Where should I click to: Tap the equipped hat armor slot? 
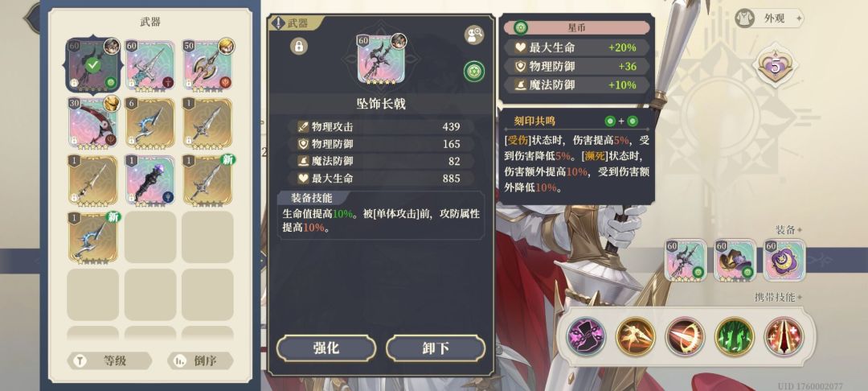(735, 261)
